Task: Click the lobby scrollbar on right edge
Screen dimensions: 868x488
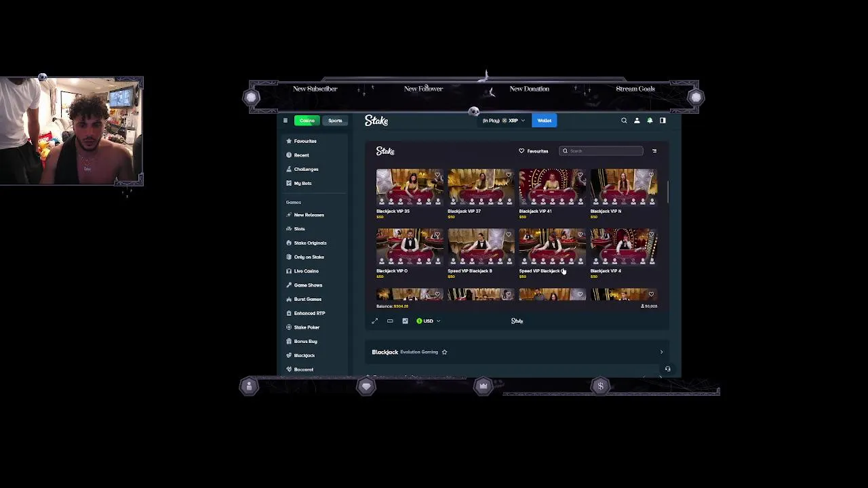Action: (668, 192)
